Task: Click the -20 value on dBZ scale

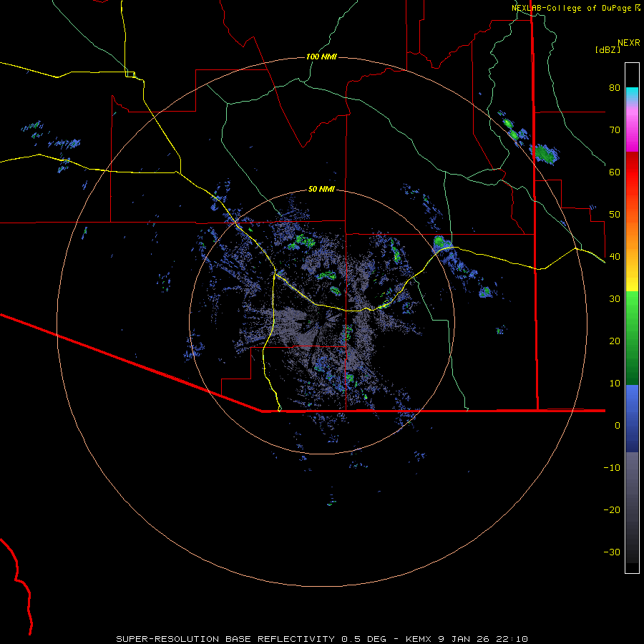Action: pos(612,510)
